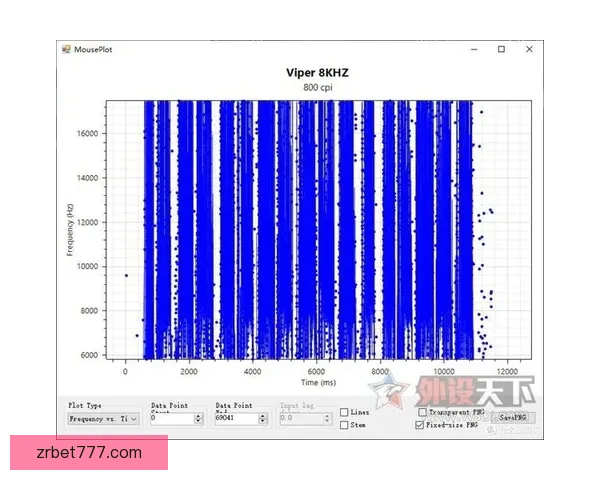Click the 16000 y-axis tick label
The image size is (600, 480).
tap(88, 134)
